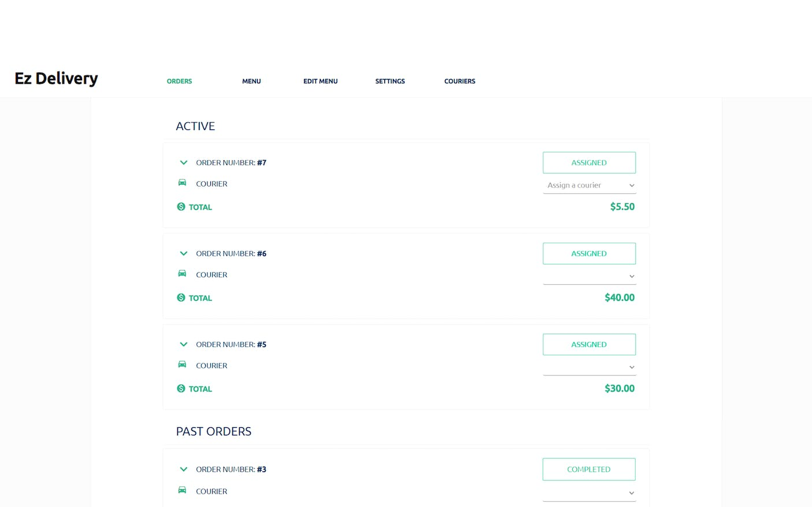Viewport: 812px width, 507px height.
Task: Click the car courier icon on order #5
Action: point(182,364)
